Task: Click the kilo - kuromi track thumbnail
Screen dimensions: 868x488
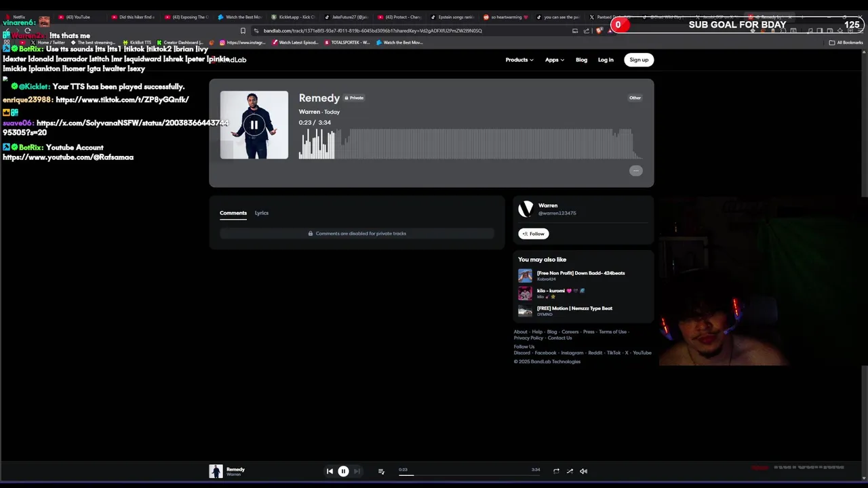Action: pos(526,293)
